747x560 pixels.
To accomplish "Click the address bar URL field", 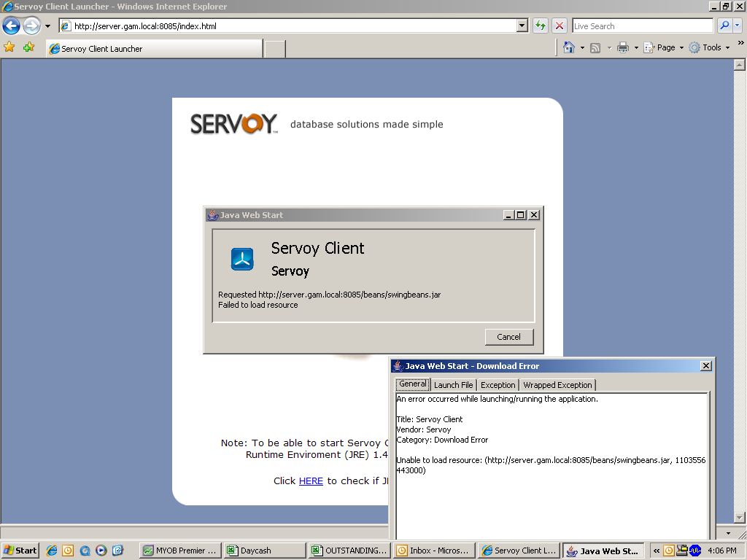I will pos(287,26).
